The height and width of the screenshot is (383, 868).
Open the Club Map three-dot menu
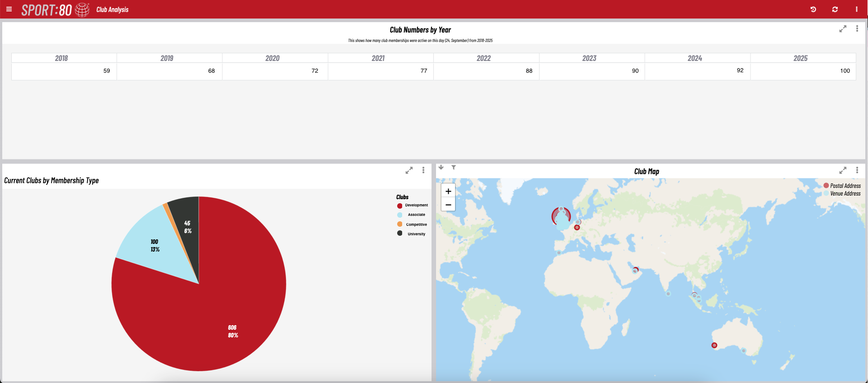point(857,170)
